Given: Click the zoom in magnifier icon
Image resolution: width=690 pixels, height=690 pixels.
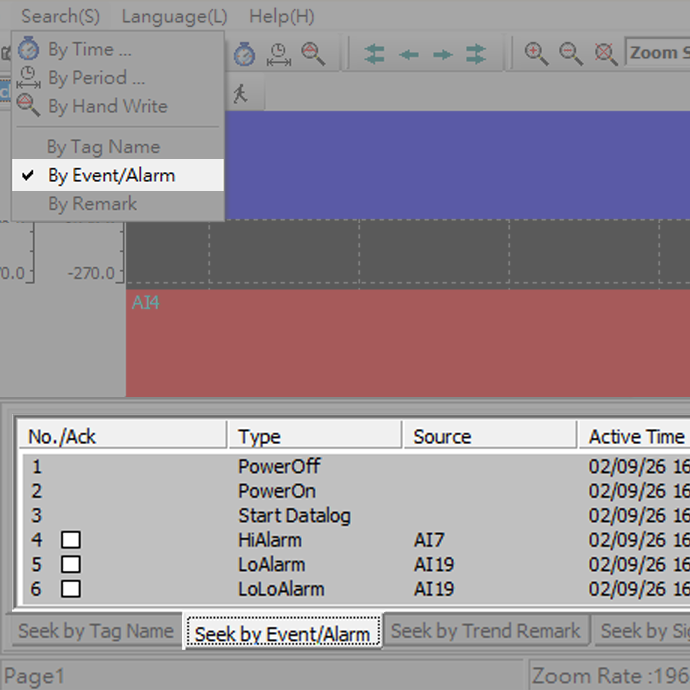Looking at the screenshot, I should [537, 54].
